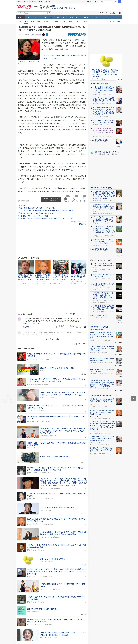The image size is (138, 644).
Task: Click the ログイン link
Action: 42,8
